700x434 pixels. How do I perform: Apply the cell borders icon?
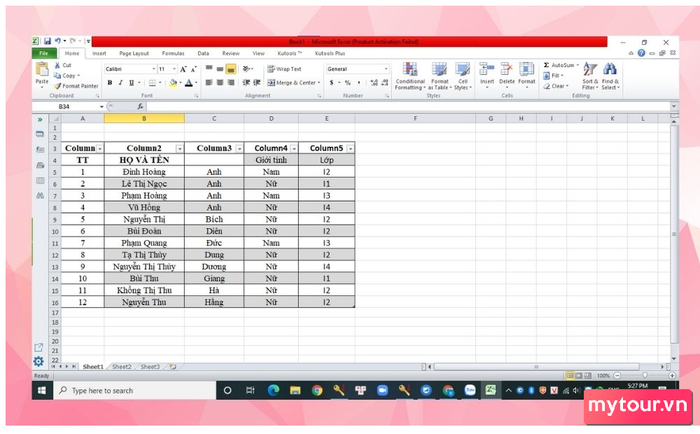(x=152, y=83)
